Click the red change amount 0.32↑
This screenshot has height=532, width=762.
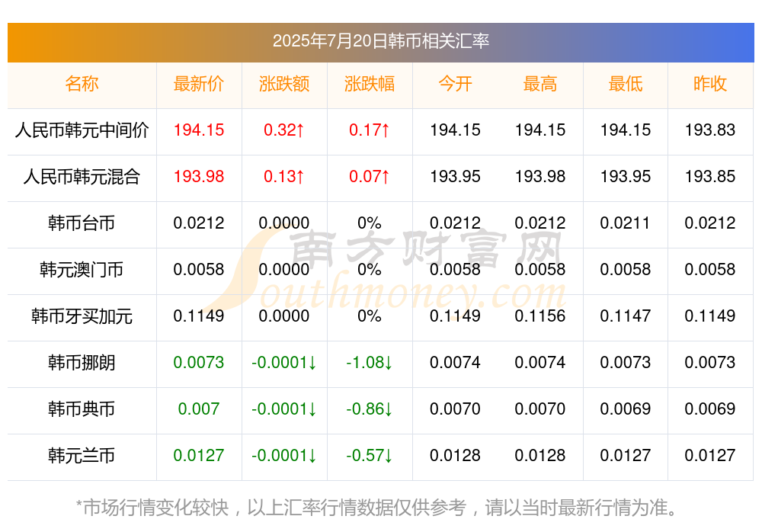284,130
